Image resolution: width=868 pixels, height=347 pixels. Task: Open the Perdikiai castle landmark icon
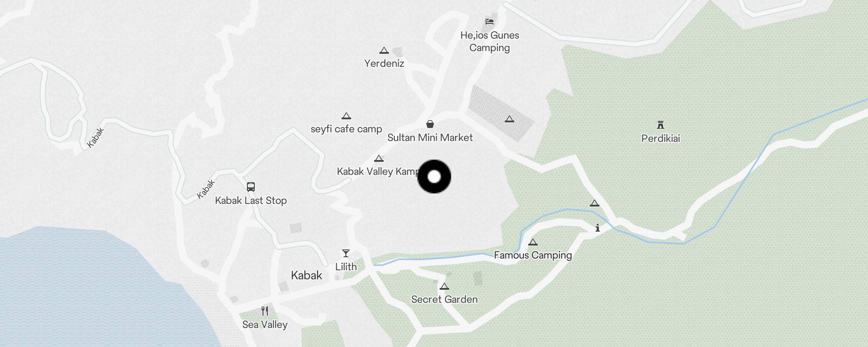click(x=660, y=125)
